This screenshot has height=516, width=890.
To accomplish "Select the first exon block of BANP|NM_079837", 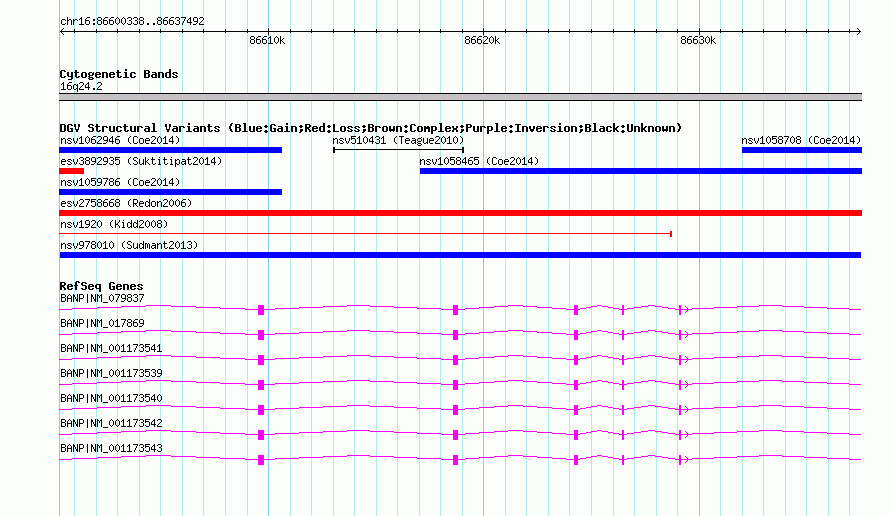I will coord(261,309).
